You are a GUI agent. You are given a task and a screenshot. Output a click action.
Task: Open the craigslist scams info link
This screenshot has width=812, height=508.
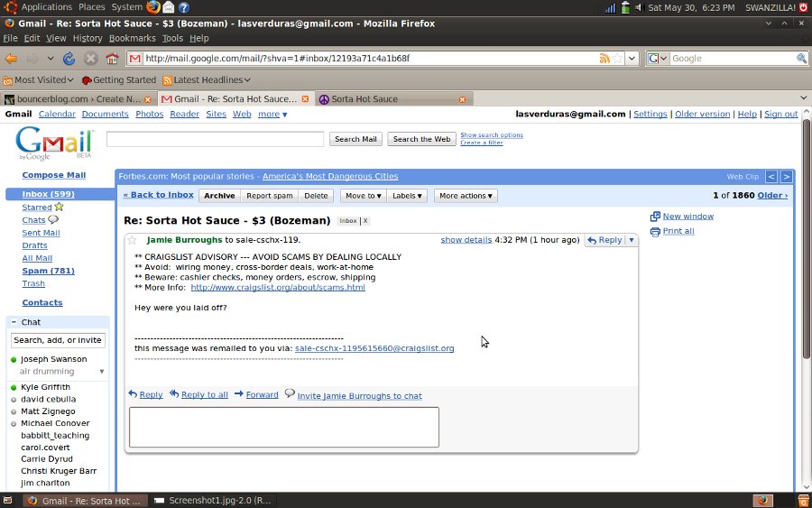tap(278, 288)
